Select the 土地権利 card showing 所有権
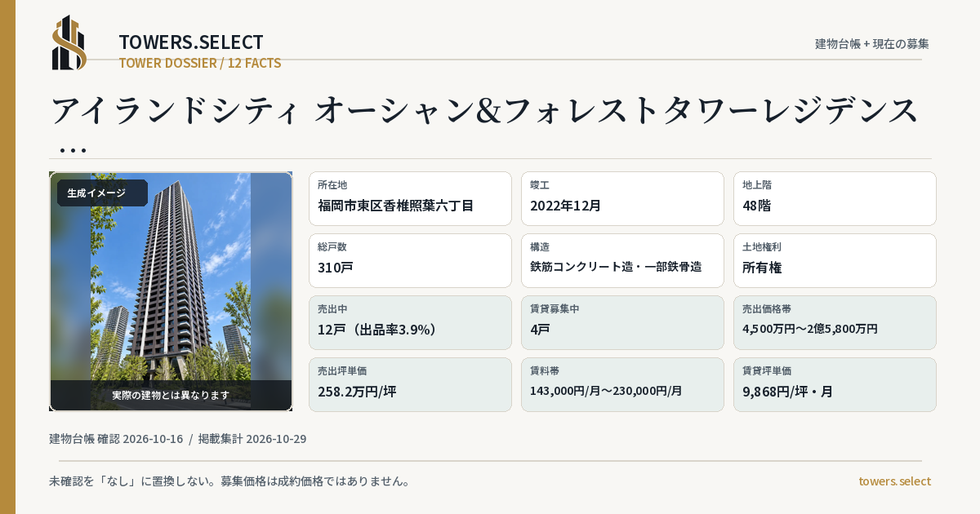This screenshot has width=980, height=514. pyautogui.click(x=835, y=260)
